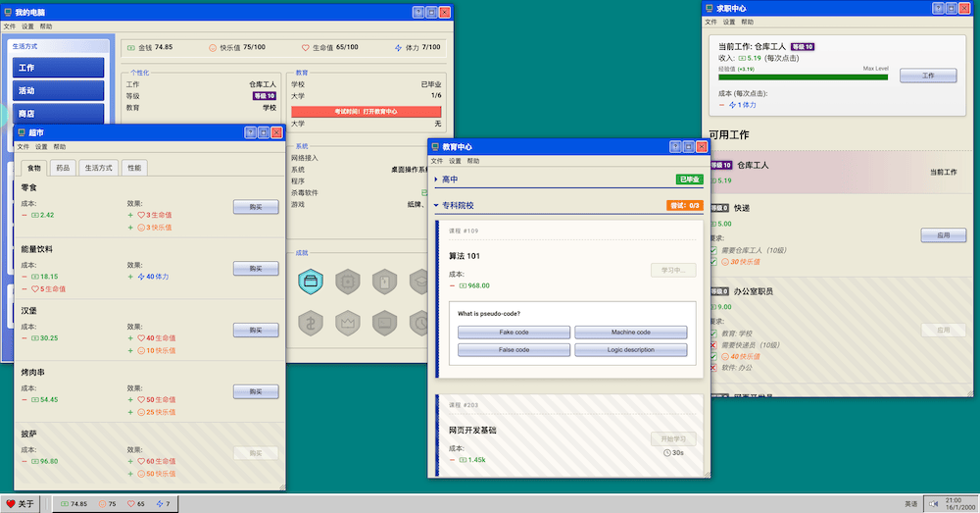Click the graduation cap achievement badge
This screenshot has width=980, height=513.
coord(420,282)
